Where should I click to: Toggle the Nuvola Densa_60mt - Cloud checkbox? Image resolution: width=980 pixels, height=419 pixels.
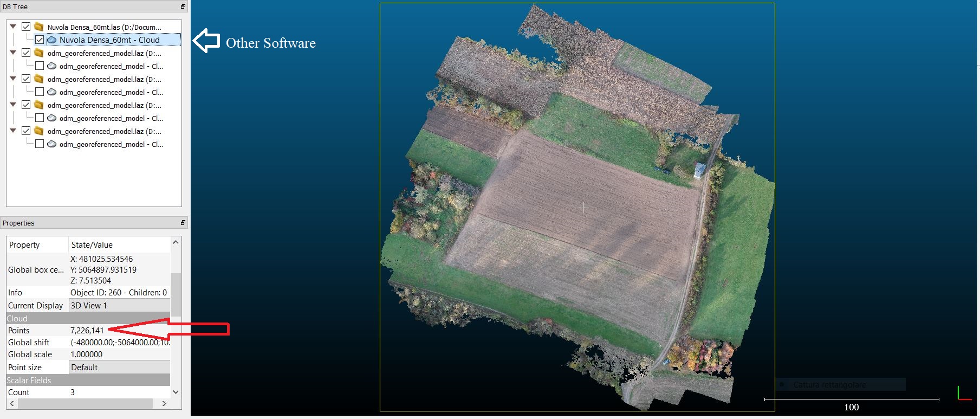click(40, 40)
